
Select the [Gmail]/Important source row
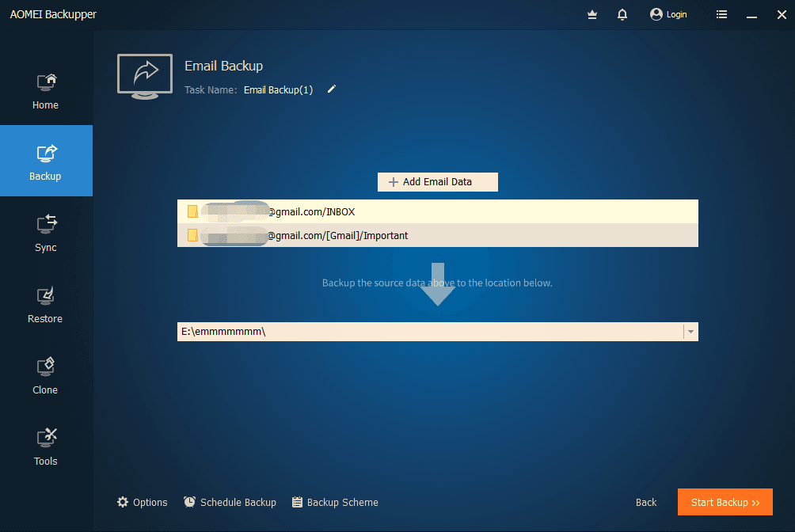click(438, 235)
